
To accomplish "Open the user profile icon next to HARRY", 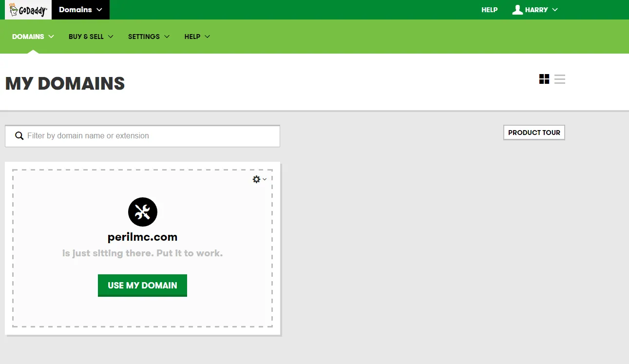I will (x=517, y=10).
